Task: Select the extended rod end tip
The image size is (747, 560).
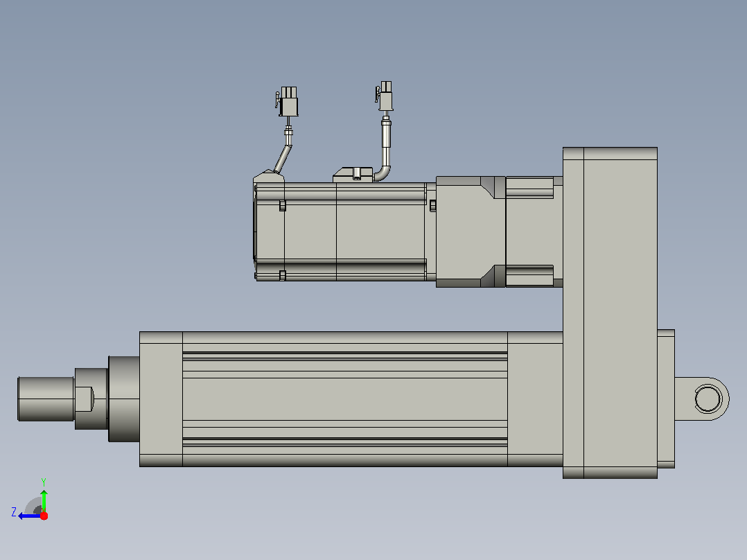Action: tap(46, 399)
